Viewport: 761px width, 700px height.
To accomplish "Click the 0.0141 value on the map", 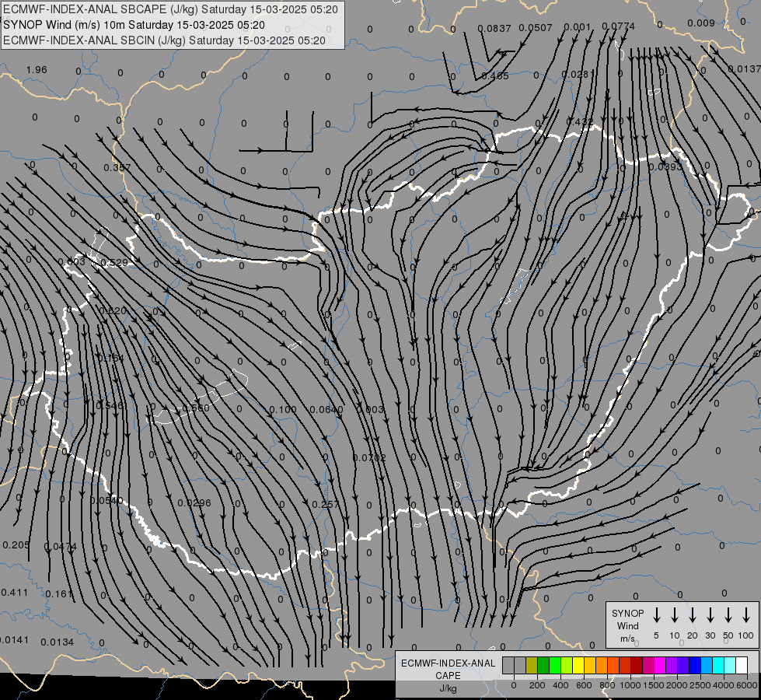I will 13,640.
